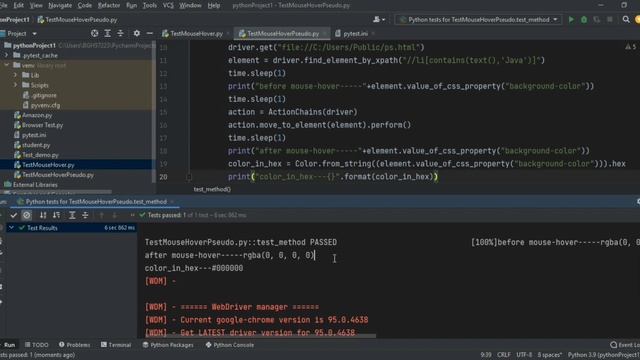The image size is (640, 360).
Task: Open the Help menu
Action: pyautogui.click(x=213, y=5)
